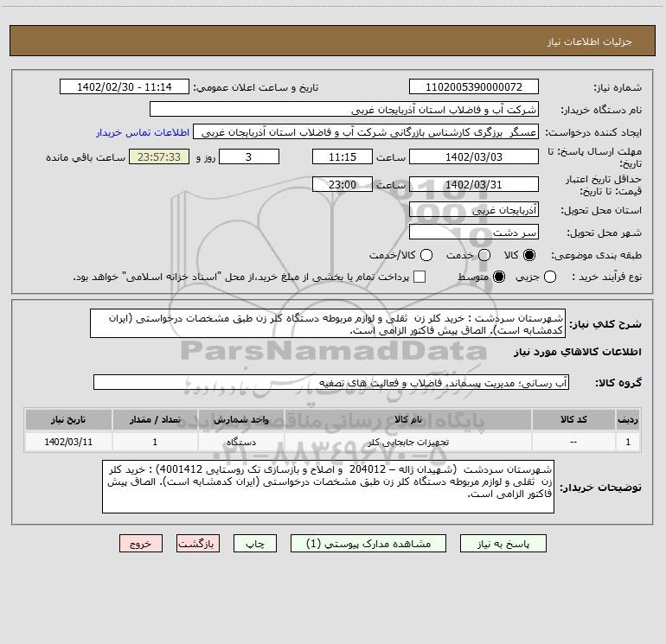The height and width of the screenshot is (644, 666).
Task: Open the اطلاعات تماس خریدار link
Action: (143, 132)
